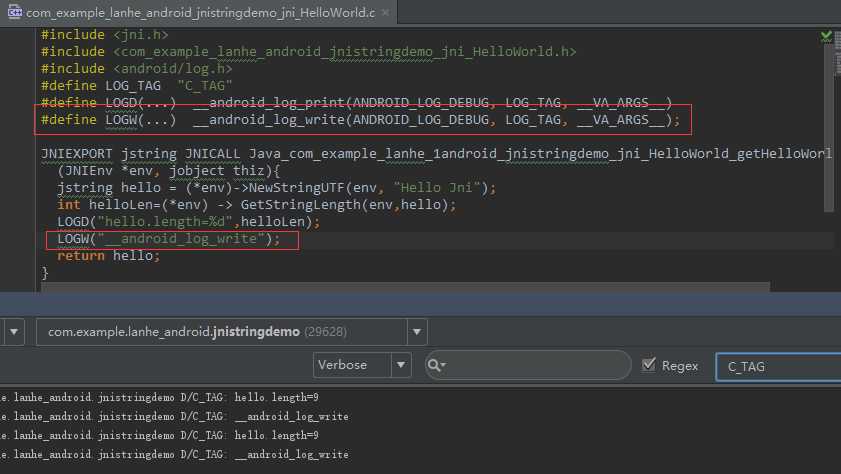Open the process selector jnistringdemo dropdown
This screenshot has width=841, height=474.
point(232,332)
